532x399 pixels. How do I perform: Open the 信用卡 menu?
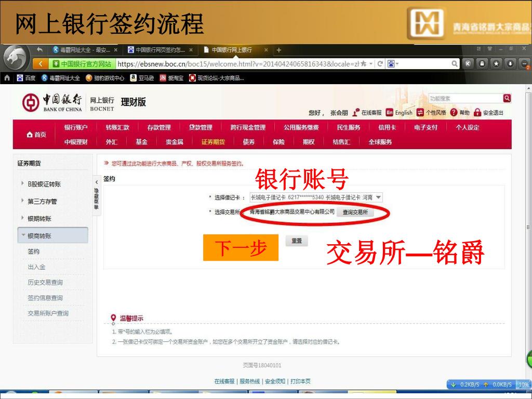387,127
